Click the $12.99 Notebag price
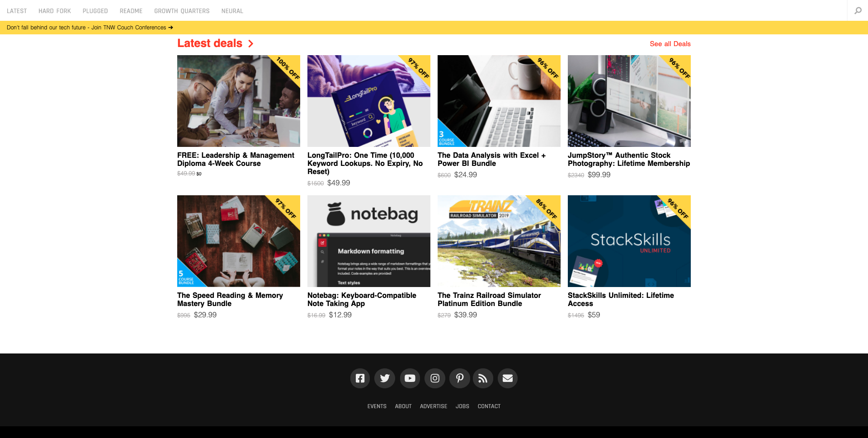This screenshot has width=868, height=438. point(340,315)
